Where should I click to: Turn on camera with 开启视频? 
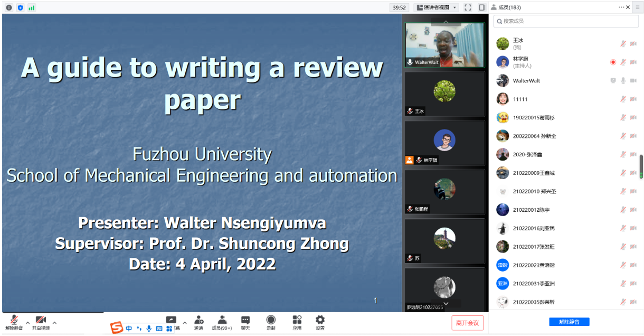pyautogui.click(x=41, y=323)
